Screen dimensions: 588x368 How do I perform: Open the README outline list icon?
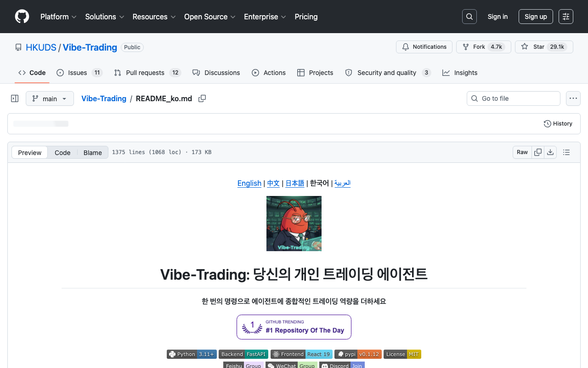[x=566, y=152]
